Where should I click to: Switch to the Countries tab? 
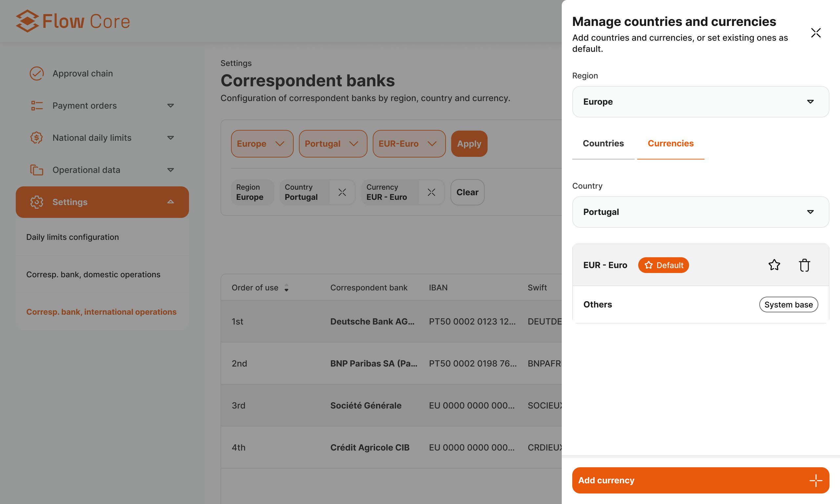click(x=603, y=143)
